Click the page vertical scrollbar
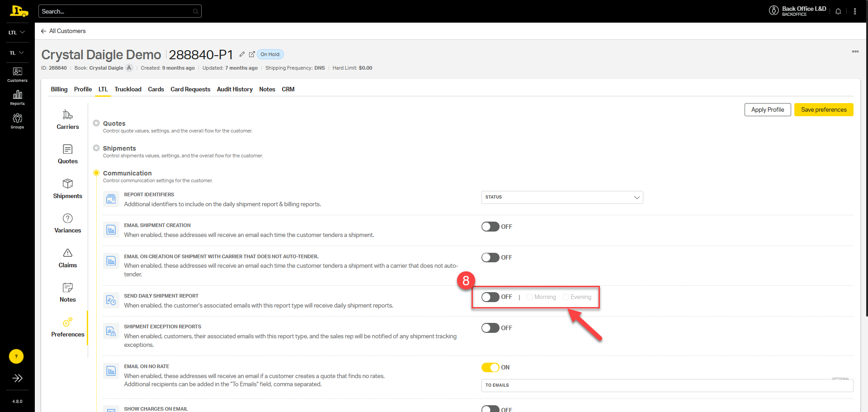868x412 pixels. tap(866, 158)
